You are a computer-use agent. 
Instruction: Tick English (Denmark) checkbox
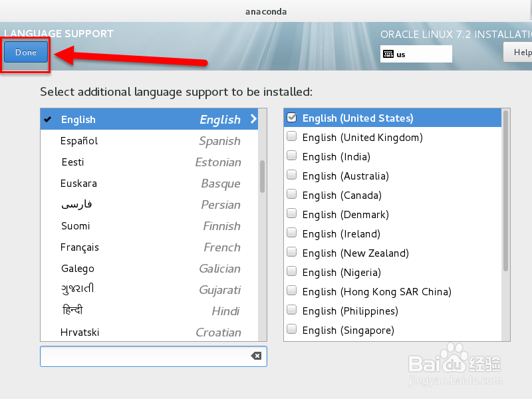(291, 213)
